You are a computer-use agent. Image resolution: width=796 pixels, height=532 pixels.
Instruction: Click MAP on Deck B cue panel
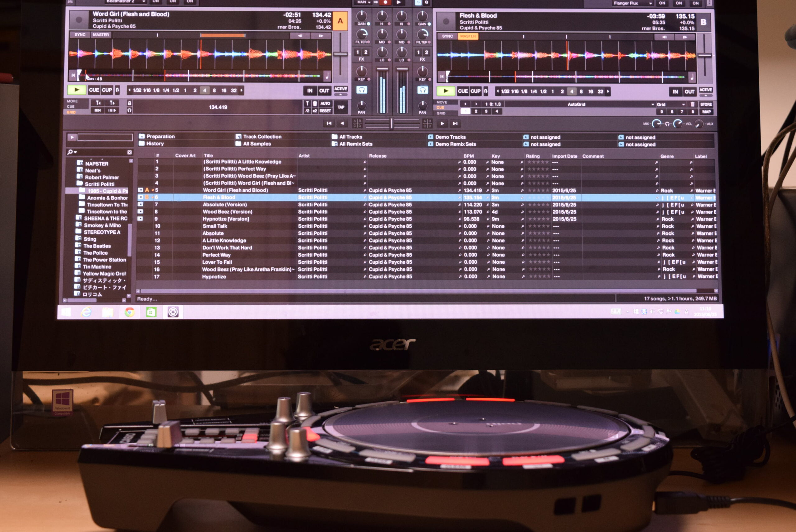tap(706, 112)
